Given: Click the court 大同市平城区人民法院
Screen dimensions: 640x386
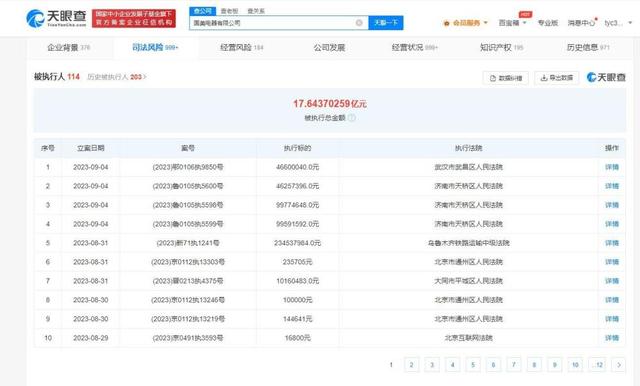Looking at the screenshot, I should tap(469, 281).
